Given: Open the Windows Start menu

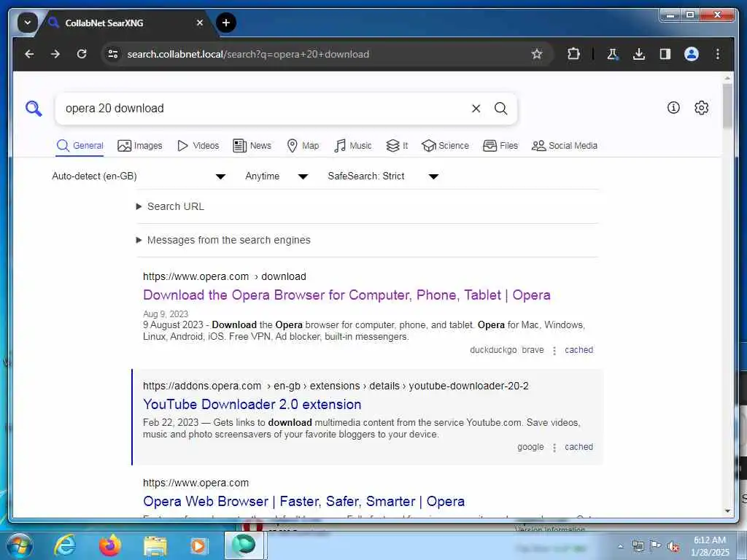Looking at the screenshot, I should coord(18,545).
